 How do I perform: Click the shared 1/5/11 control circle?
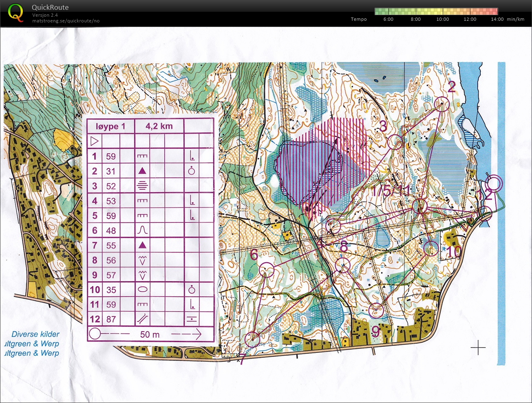tap(419, 206)
